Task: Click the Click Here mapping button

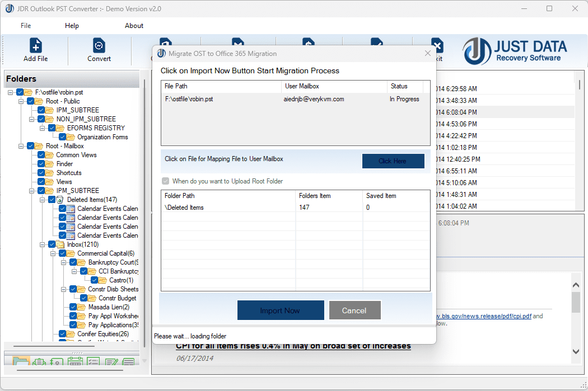Action: pos(393,161)
